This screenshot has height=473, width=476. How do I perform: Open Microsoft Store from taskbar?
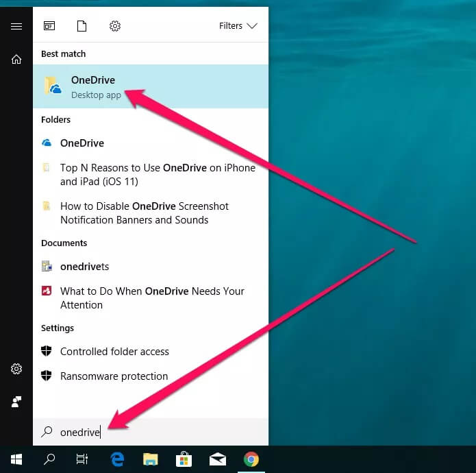pos(184,459)
